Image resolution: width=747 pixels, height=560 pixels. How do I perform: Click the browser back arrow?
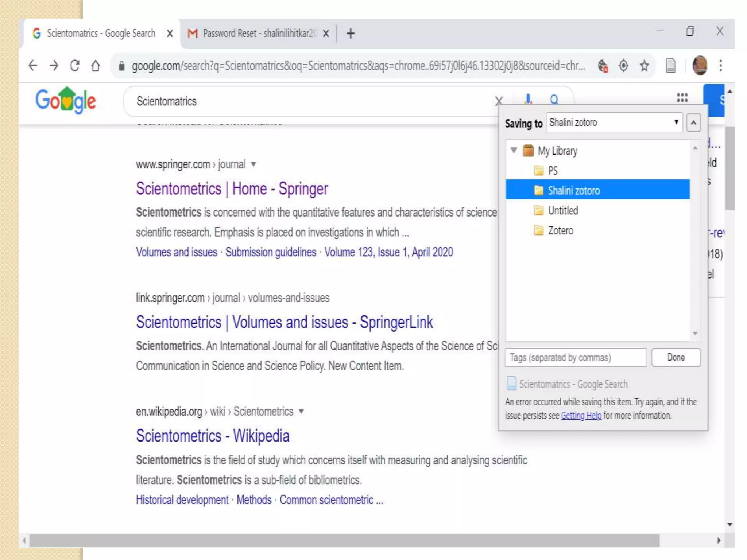[x=33, y=66]
